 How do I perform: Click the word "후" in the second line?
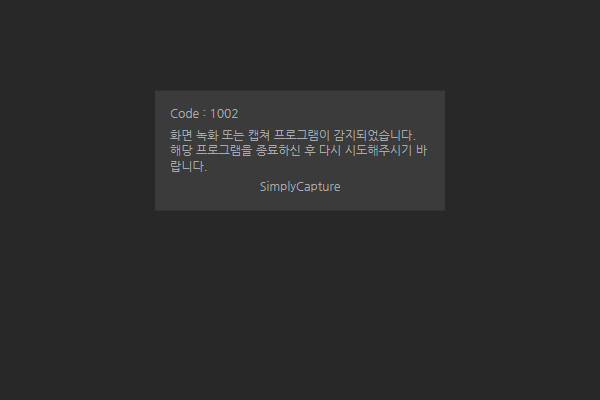point(310,150)
